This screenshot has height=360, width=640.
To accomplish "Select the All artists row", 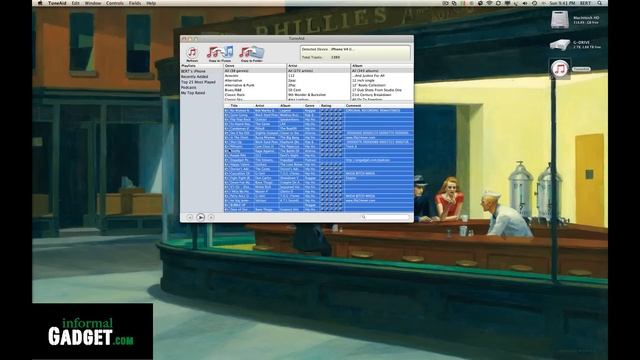I will [x=319, y=71].
